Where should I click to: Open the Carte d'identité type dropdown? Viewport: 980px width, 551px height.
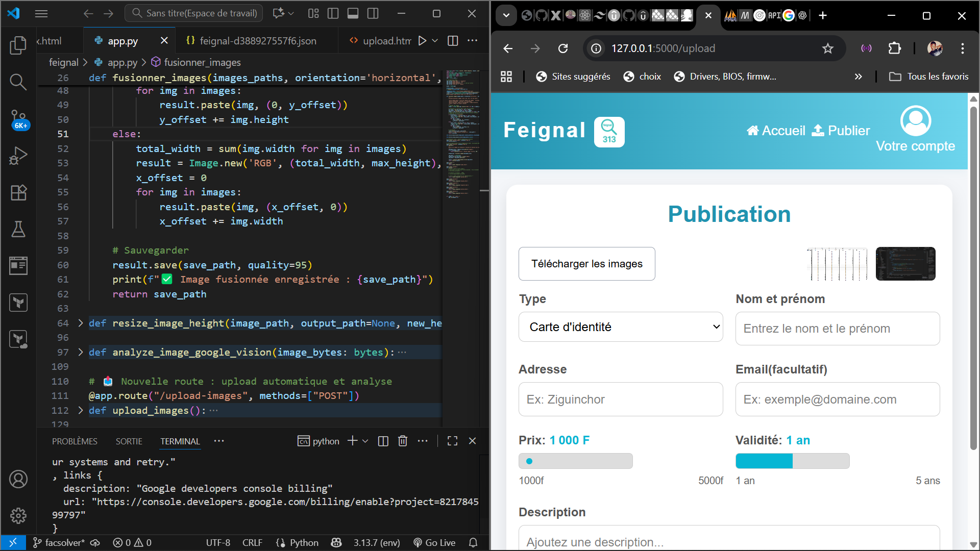click(621, 327)
